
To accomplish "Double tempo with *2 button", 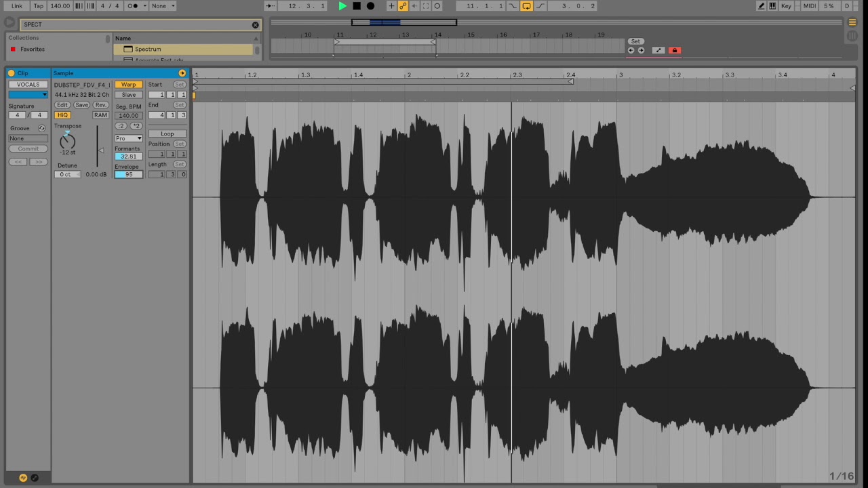I will pyautogui.click(x=136, y=126).
